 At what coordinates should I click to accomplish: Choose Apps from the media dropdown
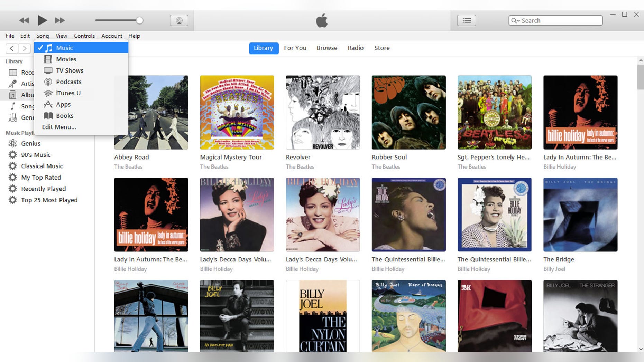pyautogui.click(x=81, y=104)
